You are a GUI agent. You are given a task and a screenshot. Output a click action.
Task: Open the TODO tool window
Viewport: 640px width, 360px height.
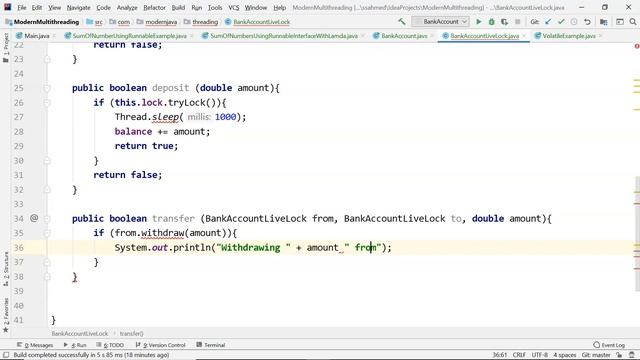click(110, 345)
